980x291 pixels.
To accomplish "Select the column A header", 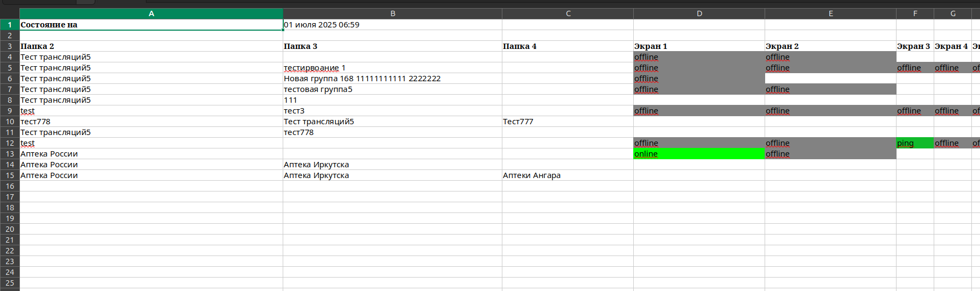I will click(151, 13).
